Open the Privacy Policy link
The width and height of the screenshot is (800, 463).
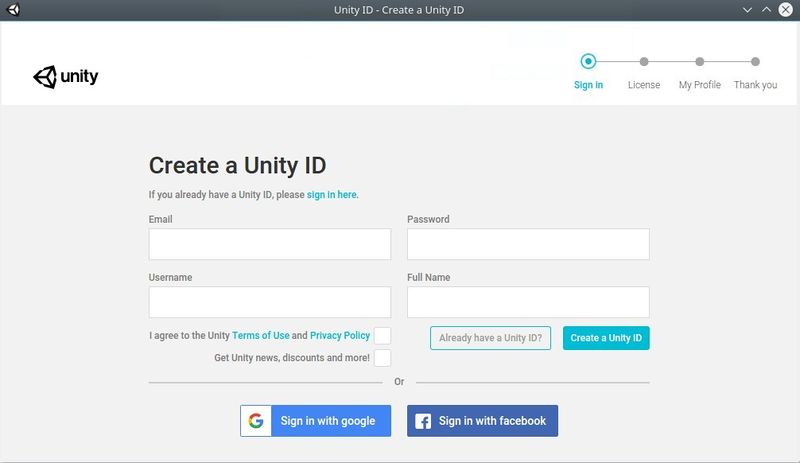(x=340, y=335)
